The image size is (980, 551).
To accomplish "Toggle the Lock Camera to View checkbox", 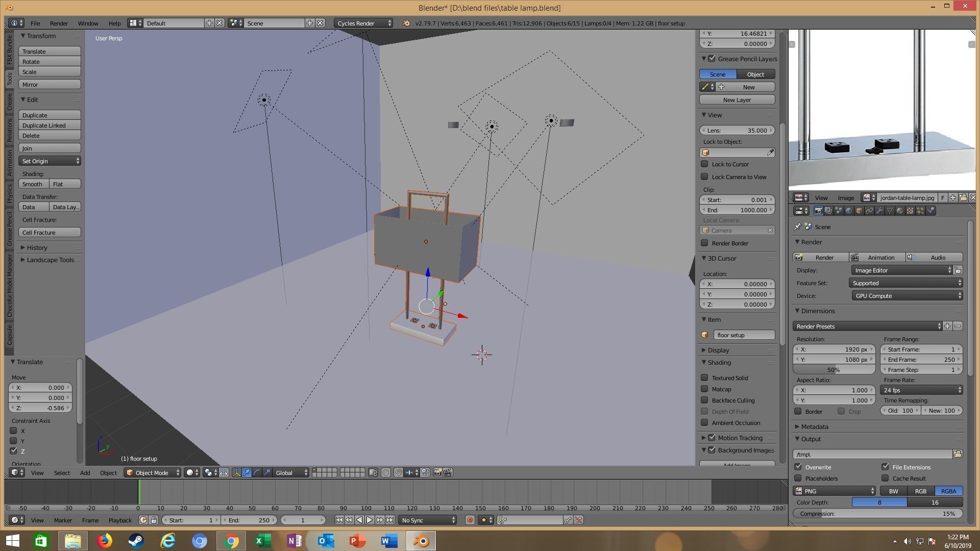I will pyautogui.click(x=704, y=177).
